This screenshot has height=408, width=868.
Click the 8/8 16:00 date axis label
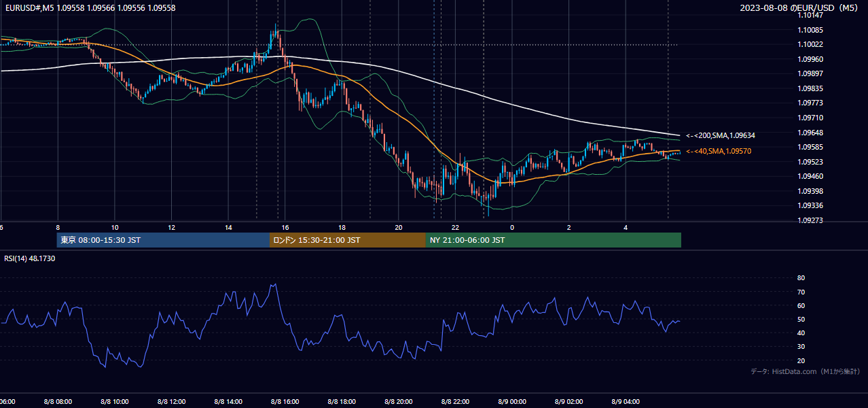point(285,402)
